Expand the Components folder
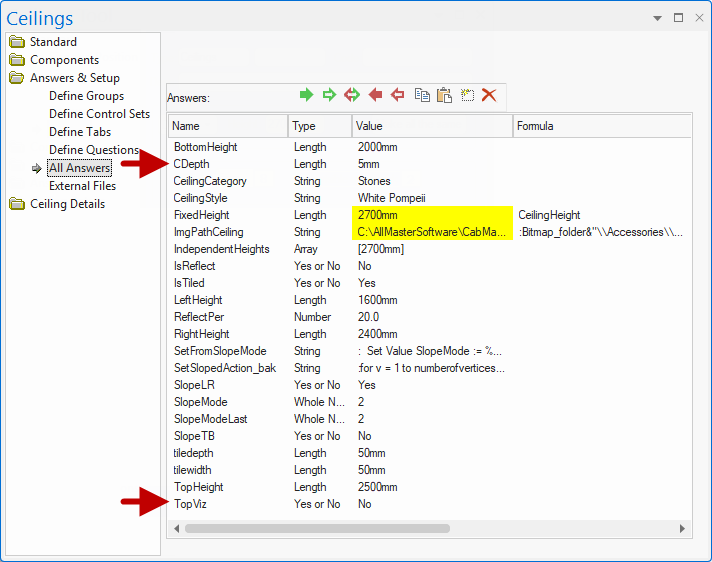This screenshot has width=712, height=562. tap(64, 60)
